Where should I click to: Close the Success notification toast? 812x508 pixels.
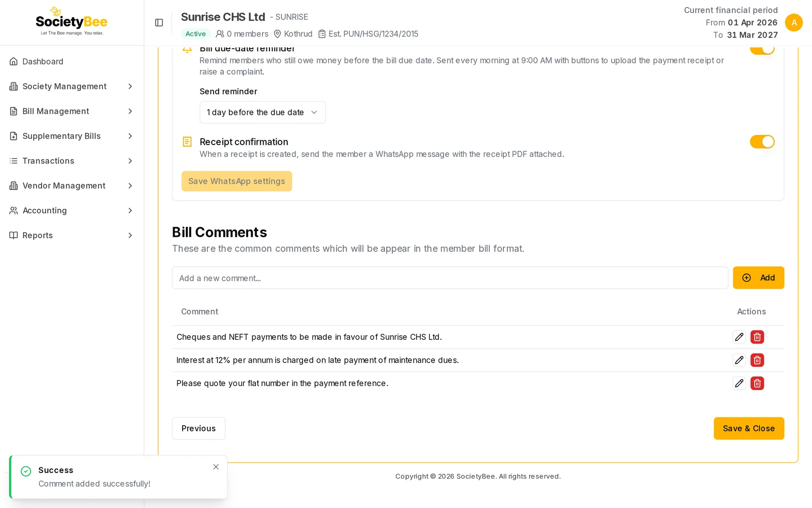point(216,467)
